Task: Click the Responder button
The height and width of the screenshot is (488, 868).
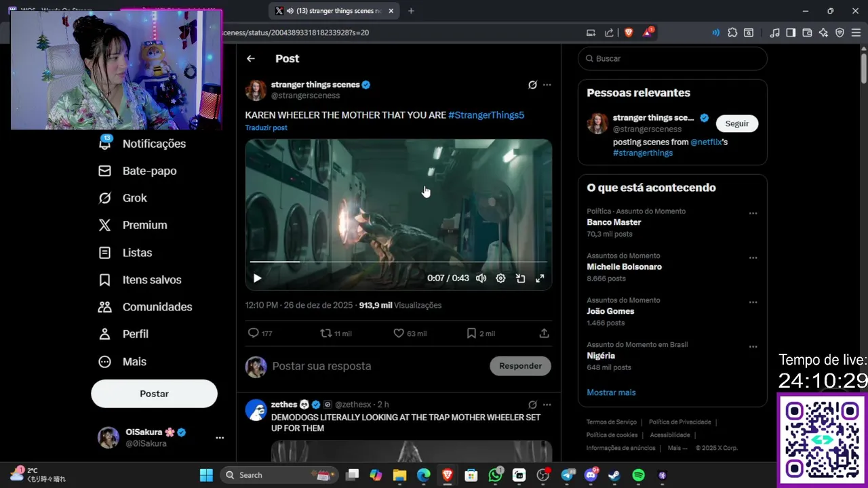Action: (520, 366)
